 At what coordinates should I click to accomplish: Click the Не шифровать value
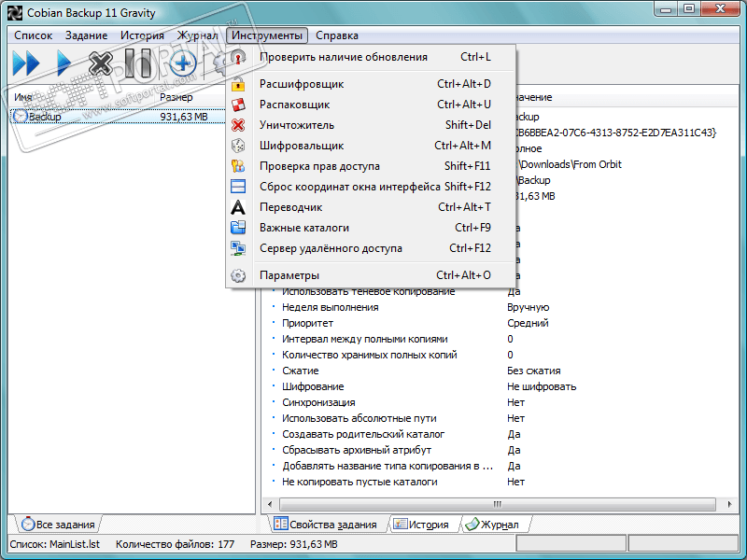coord(542,386)
